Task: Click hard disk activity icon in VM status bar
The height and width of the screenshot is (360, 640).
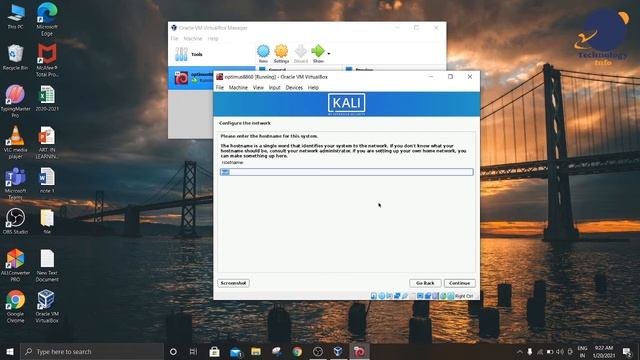Action: (x=373, y=296)
